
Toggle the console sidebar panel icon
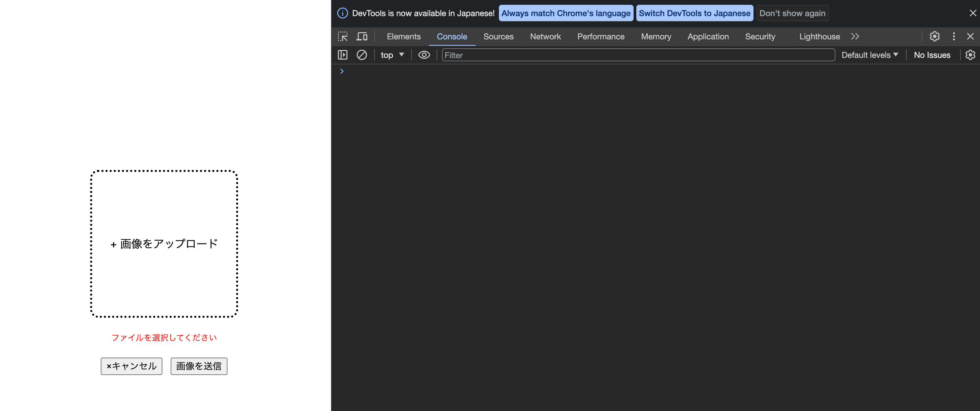tap(342, 55)
